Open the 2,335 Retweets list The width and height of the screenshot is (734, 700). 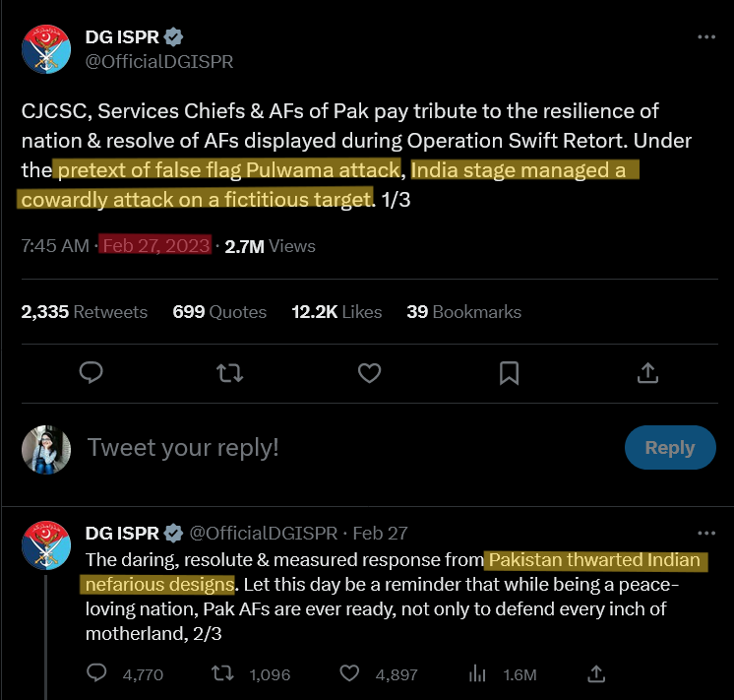(85, 312)
